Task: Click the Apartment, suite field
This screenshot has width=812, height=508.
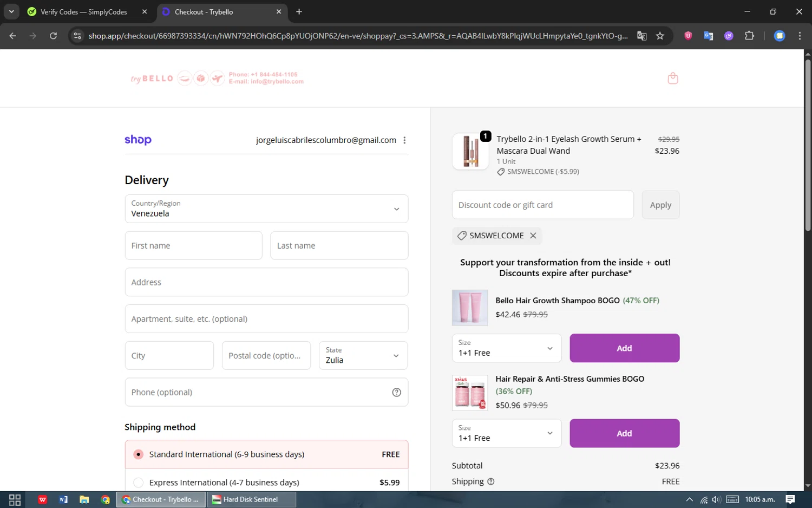Action: point(266,319)
